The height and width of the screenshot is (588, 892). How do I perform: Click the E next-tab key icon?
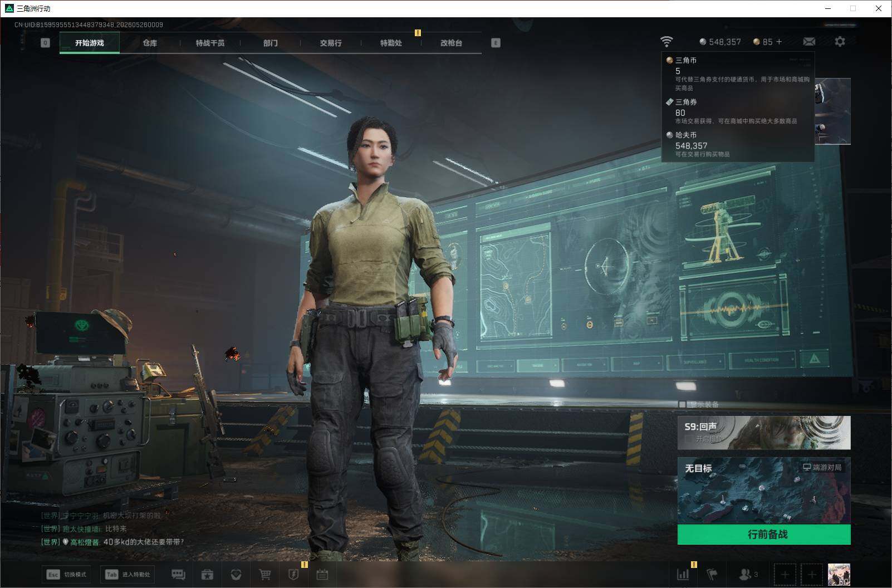(496, 43)
